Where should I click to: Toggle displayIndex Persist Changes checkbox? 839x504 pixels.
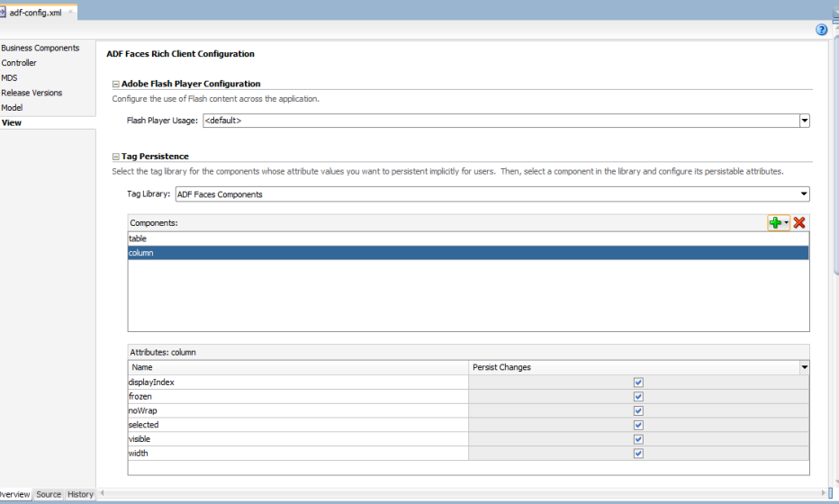pyautogui.click(x=638, y=382)
